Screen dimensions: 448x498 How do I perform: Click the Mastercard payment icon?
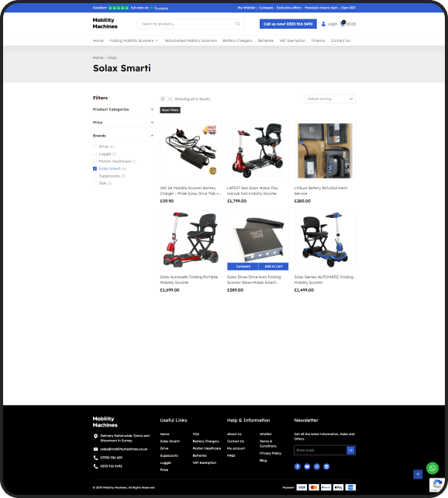(x=314, y=487)
